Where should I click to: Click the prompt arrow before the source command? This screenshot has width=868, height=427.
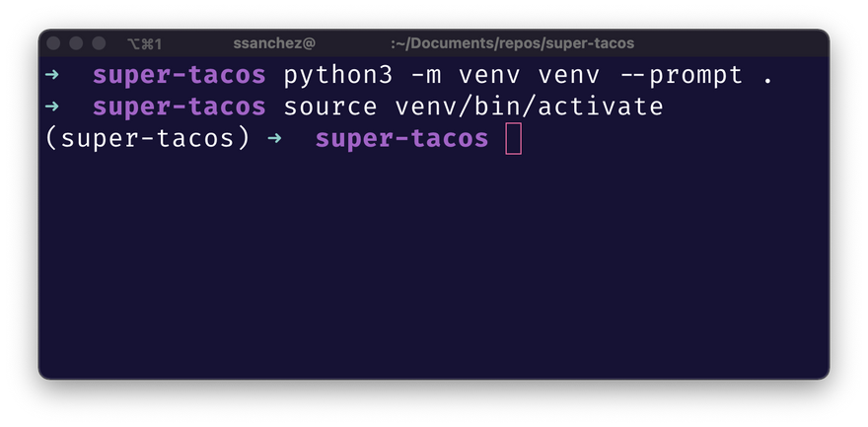pos(51,107)
